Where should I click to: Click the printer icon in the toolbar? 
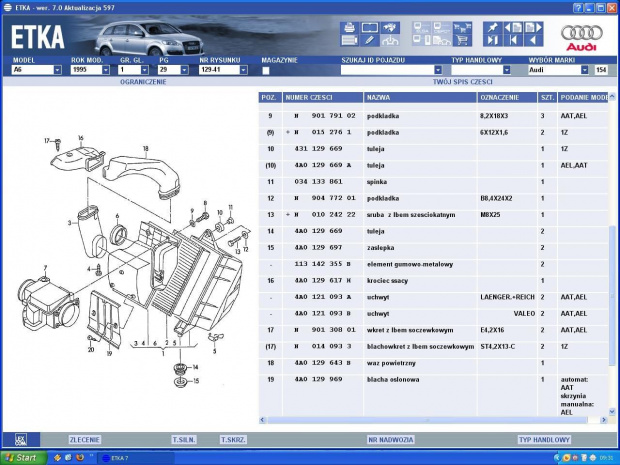(349, 28)
